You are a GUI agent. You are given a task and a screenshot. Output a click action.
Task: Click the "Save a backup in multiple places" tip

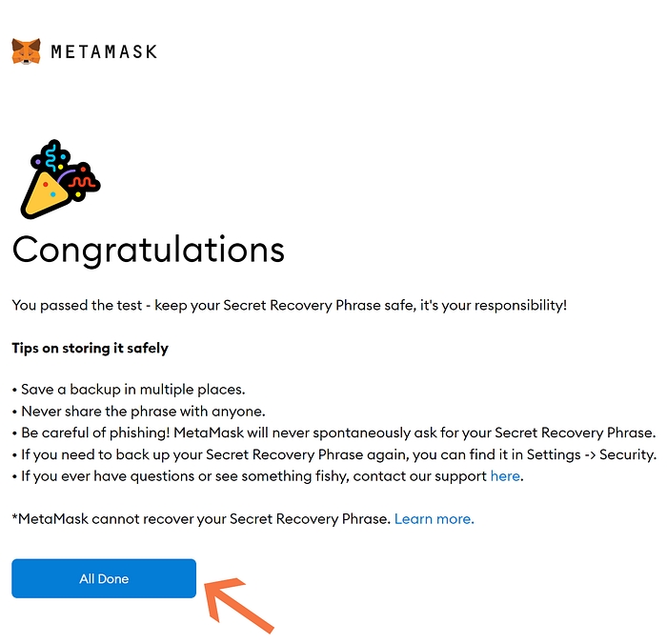[131, 390]
